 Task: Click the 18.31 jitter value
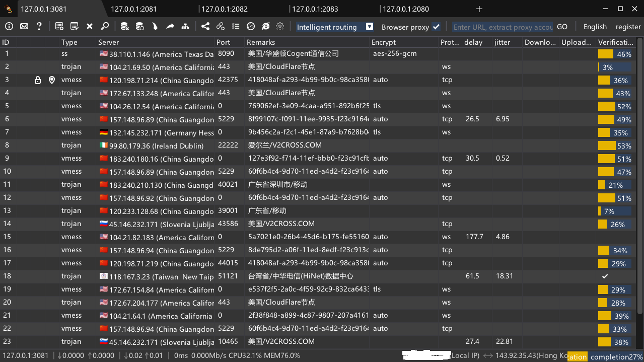pos(505,276)
